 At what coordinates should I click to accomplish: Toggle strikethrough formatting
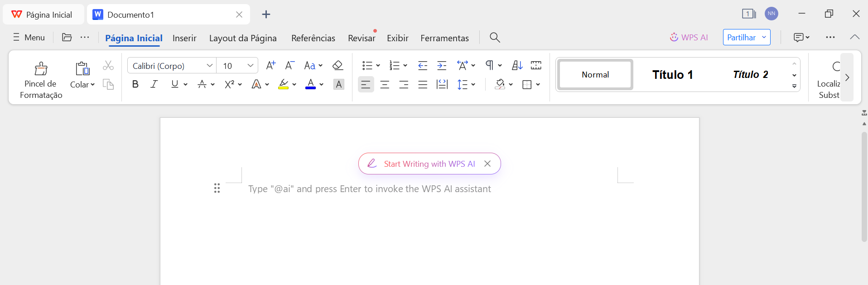click(x=202, y=84)
